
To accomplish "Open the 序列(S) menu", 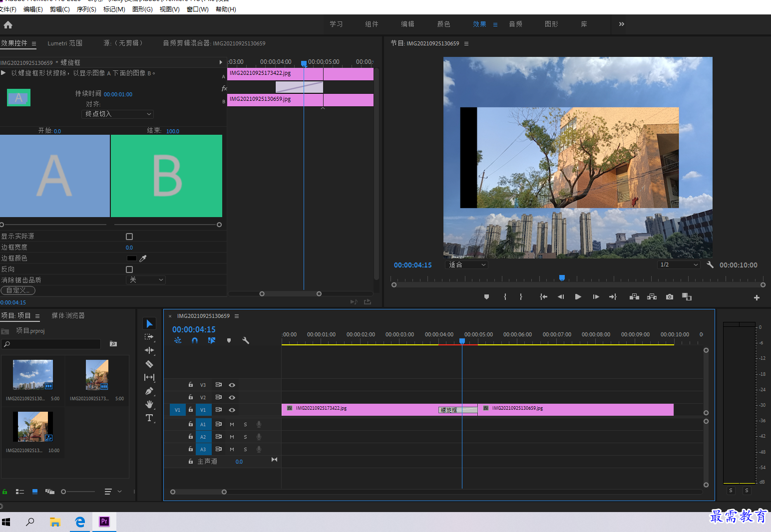I will pos(86,9).
